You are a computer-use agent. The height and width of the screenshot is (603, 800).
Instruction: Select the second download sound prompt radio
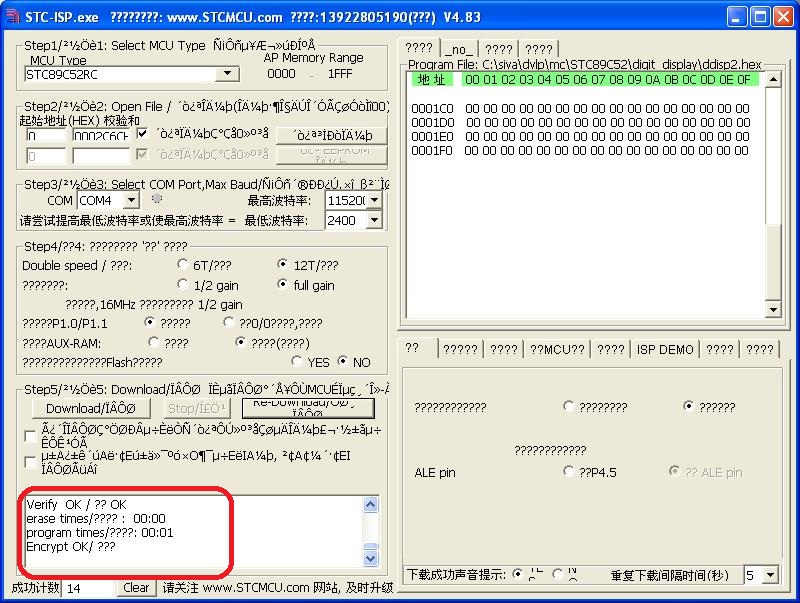click(x=557, y=574)
